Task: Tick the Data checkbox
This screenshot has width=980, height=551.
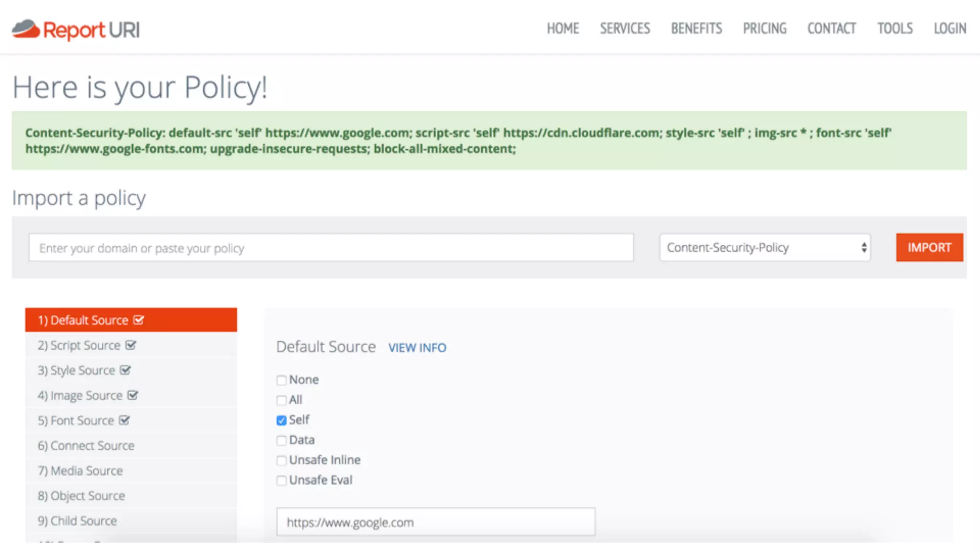Action: pyautogui.click(x=281, y=441)
